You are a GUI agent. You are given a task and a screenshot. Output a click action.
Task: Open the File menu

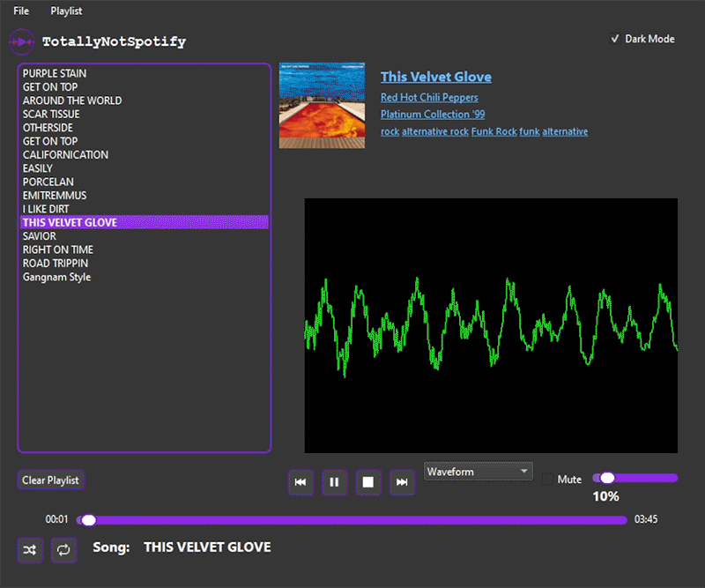(20, 11)
